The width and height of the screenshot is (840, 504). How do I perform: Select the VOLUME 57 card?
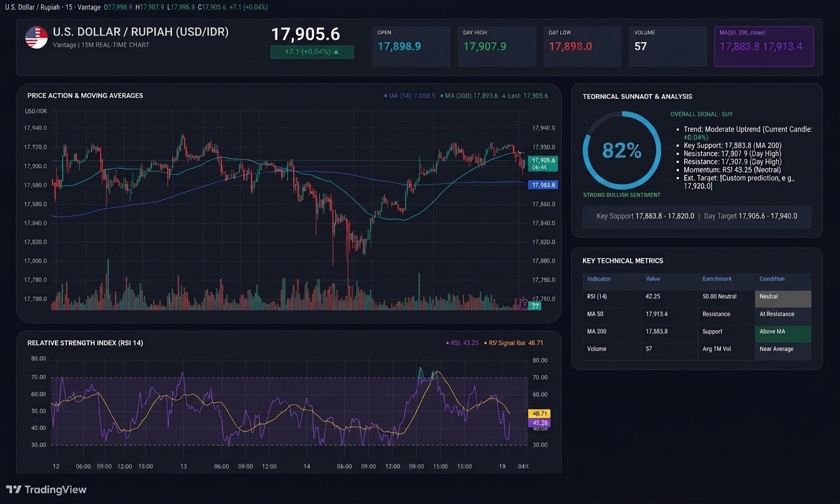668,47
